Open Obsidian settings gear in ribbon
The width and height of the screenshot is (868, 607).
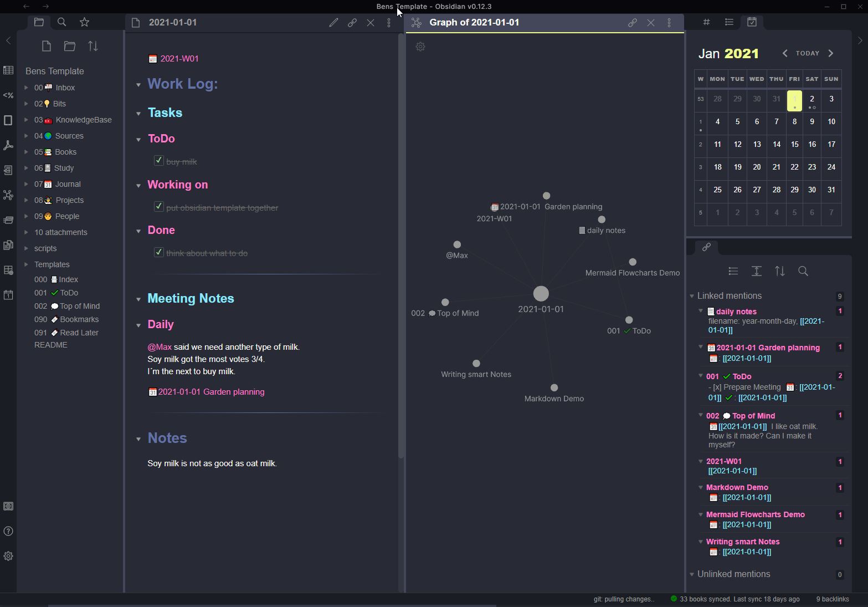tap(8, 556)
